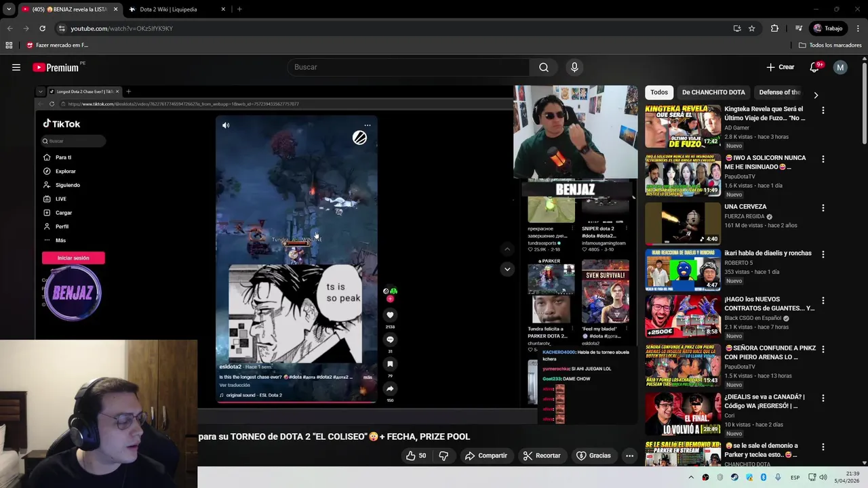The width and height of the screenshot is (868, 488).
Task: Open Trabajo Chrome profile menu
Action: 828,28
